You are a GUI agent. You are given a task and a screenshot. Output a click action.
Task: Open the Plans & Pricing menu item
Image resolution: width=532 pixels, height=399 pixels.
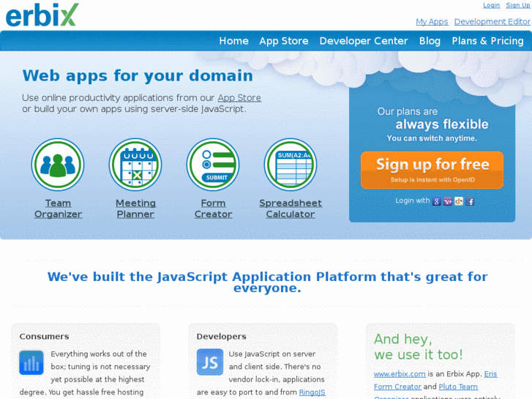(x=487, y=41)
